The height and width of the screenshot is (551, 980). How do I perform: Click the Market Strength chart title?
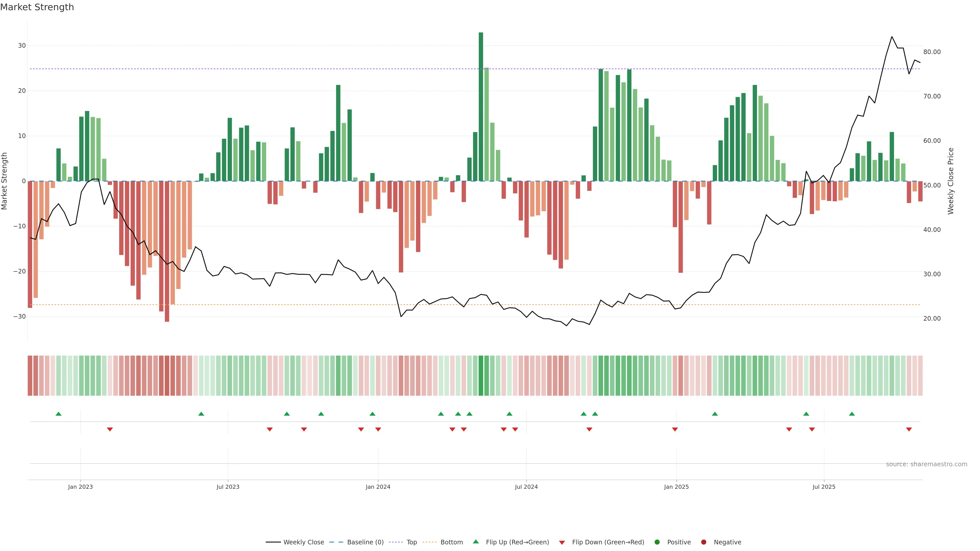(37, 7)
